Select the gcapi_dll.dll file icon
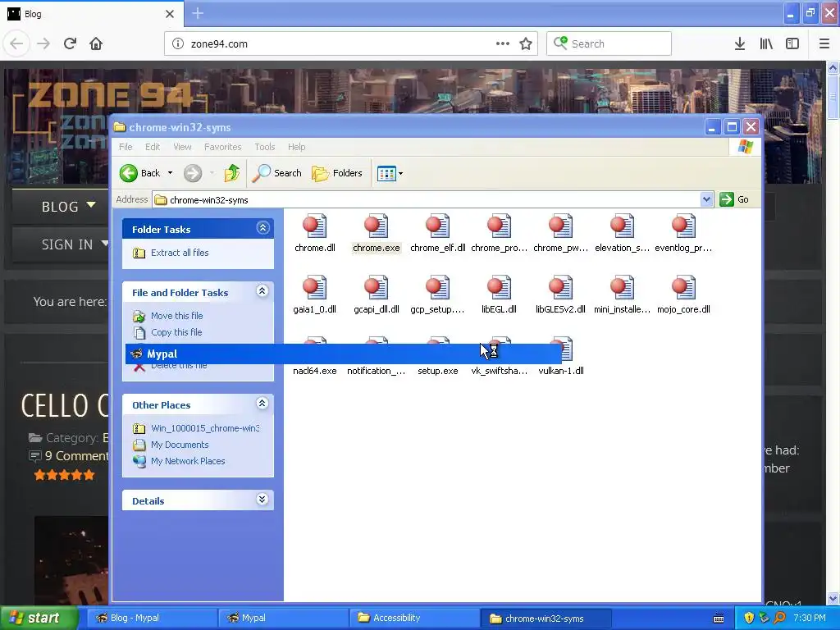Image resolution: width=840 pixels, height=630 pixels. [376, 288]
